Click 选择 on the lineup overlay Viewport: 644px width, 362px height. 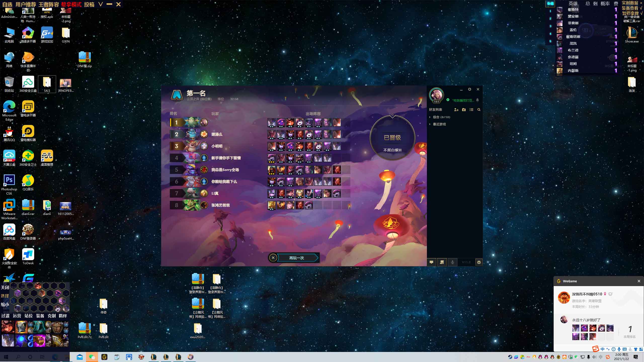tap(5, 296)
